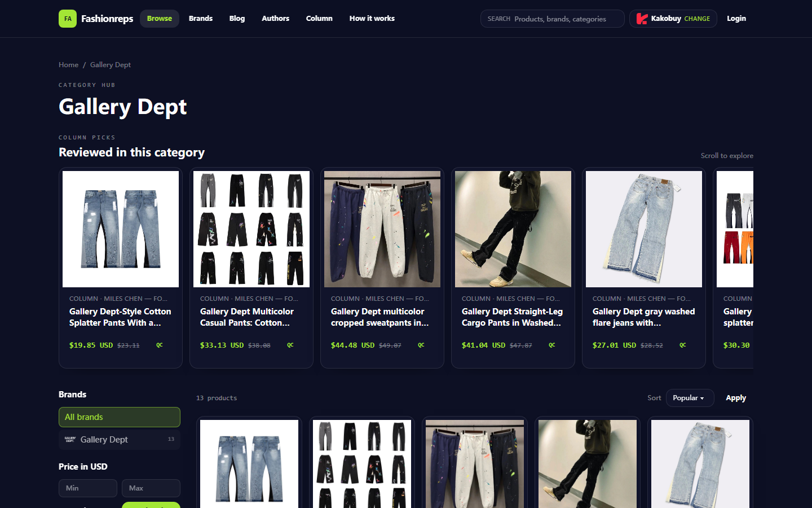
Task: Click Gallery Dept Multicolor Casual Pants title
Action: pos(247,317)
